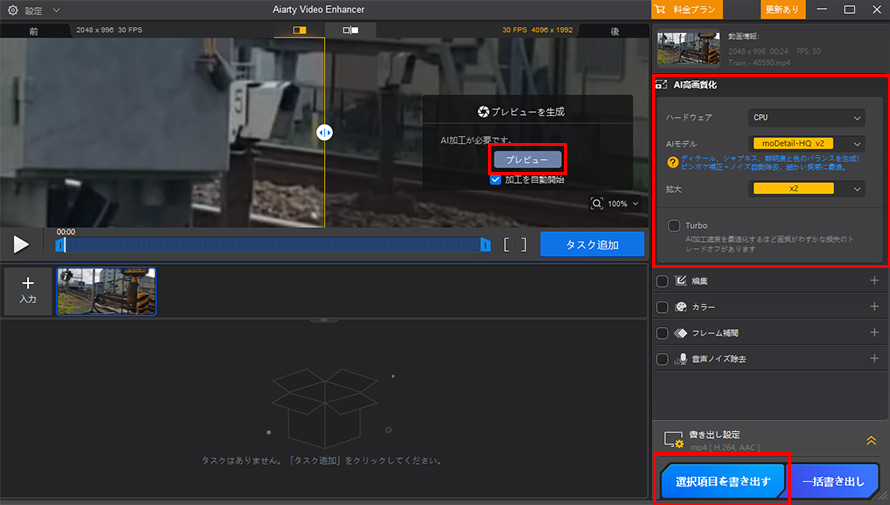Enable the フレーム補間 checkbox
This screenshot has width=890, height=505.
click(x=662, y=333)
